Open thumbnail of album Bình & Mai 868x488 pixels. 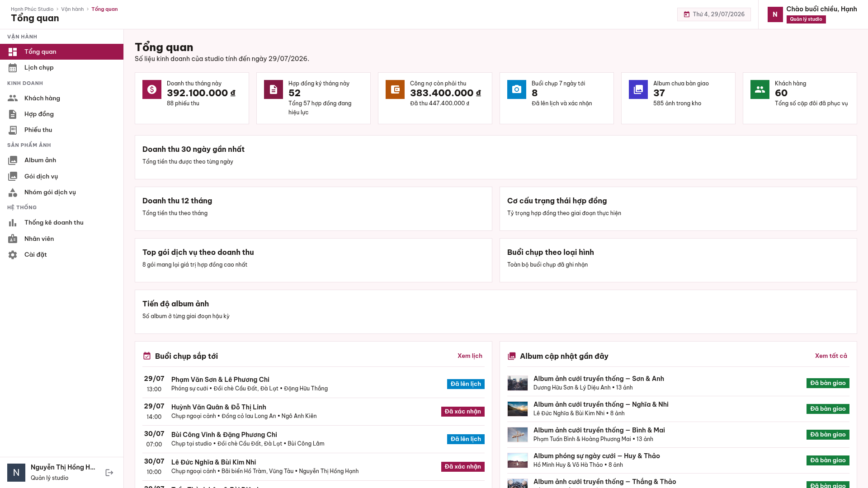coord(518,435)
